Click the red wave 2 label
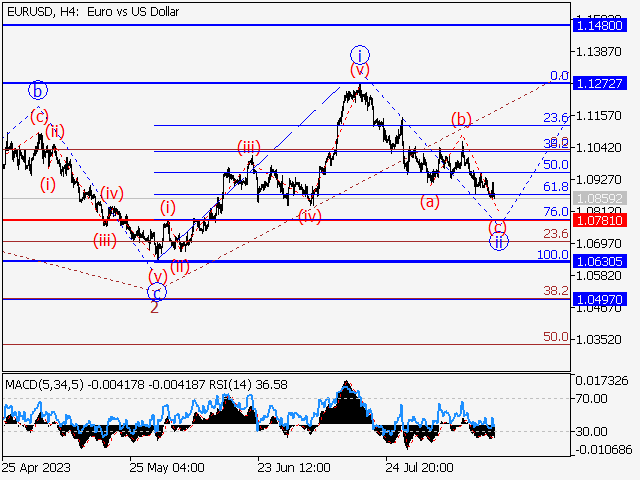 point(154,308)
